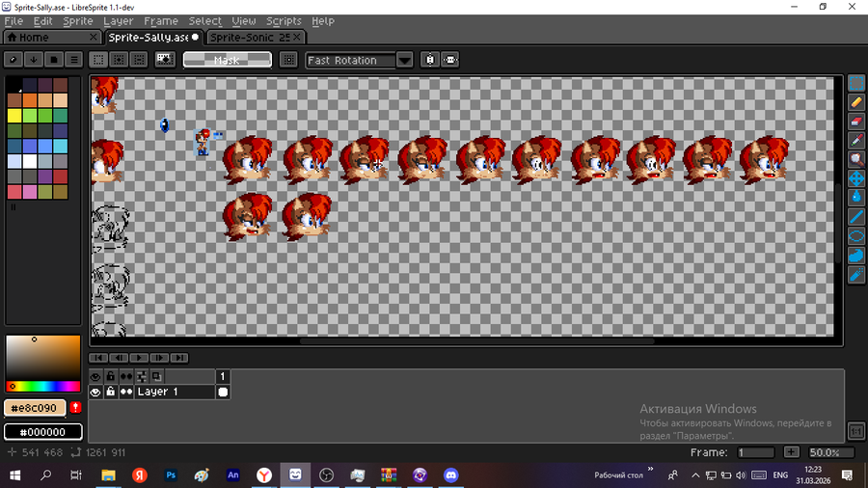Image resolution: width=868 pixels, height=488 pixels.
Task: Open the File menu
Action: pyautogui.click(x=14, y=21)
